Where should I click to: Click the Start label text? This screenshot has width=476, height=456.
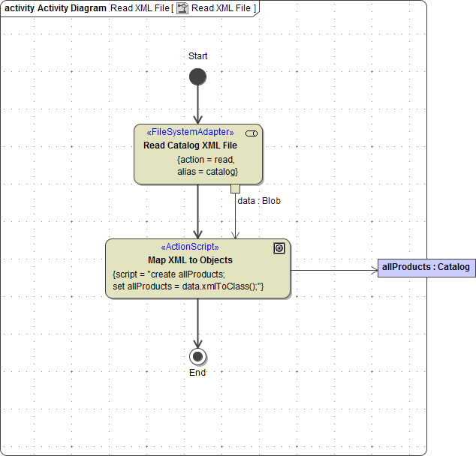(198, 56)
